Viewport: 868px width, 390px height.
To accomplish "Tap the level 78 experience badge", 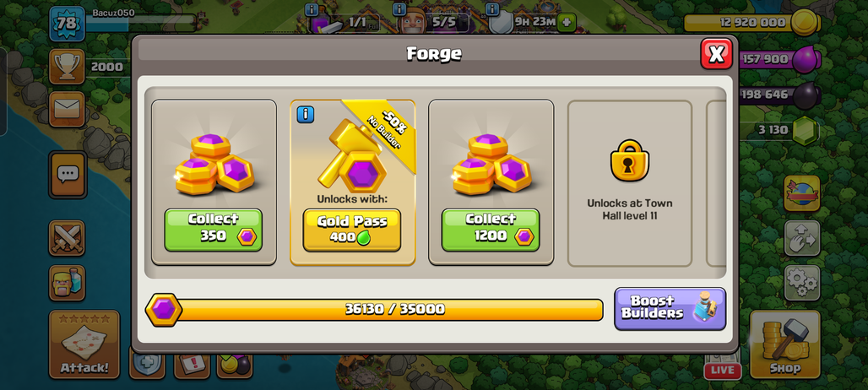I will pos(67,24).
